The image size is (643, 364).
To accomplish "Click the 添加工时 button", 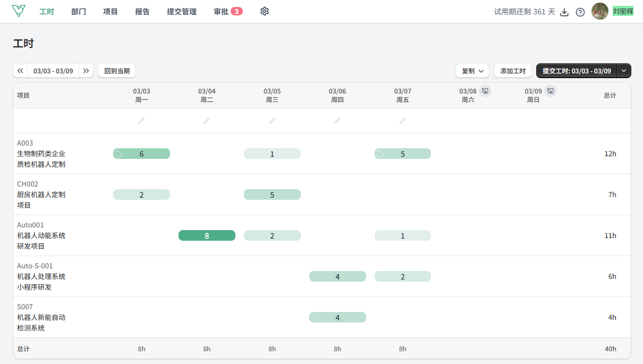I will tap(513, 71).
